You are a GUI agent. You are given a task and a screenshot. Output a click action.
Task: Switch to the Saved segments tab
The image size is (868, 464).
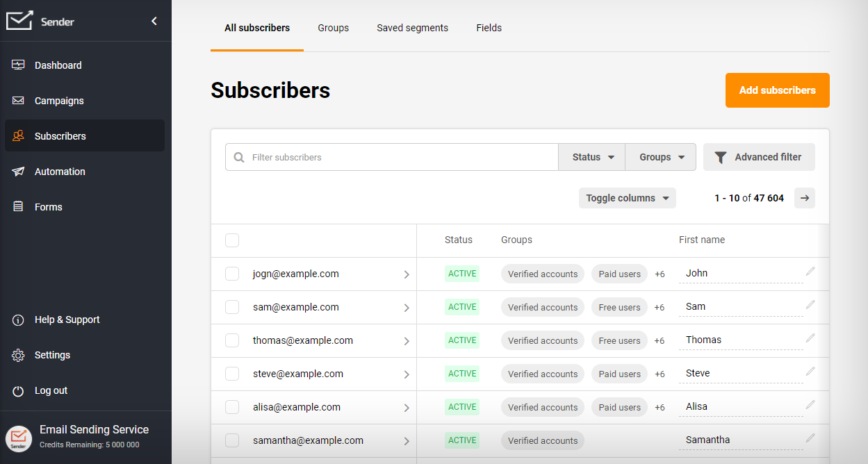tap(412, 28)
